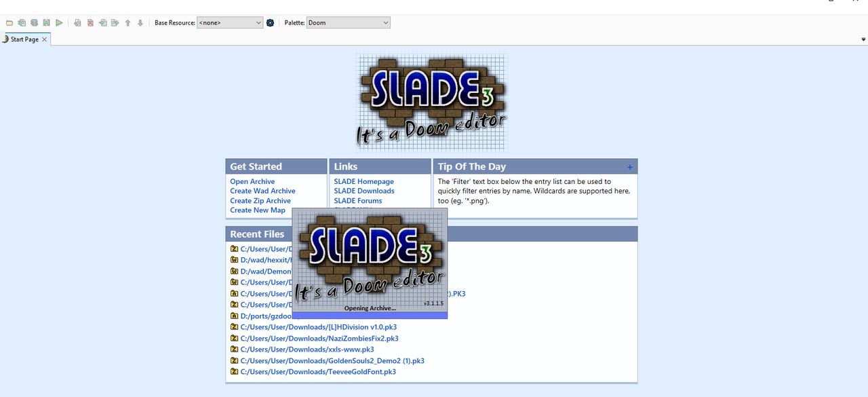The image size is (868, 397).
Task: Click the icon beside D:/ports/gzdoo entry
Action: tap(234, 316)
